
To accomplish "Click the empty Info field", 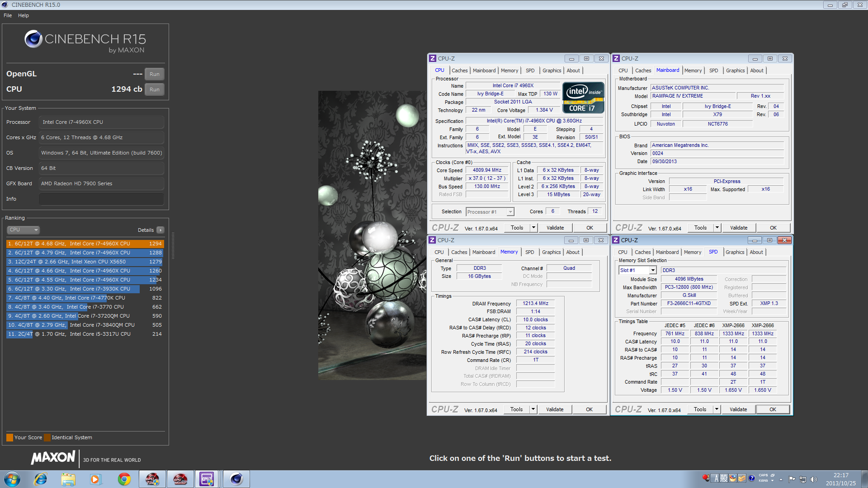I will pos(101,199).
